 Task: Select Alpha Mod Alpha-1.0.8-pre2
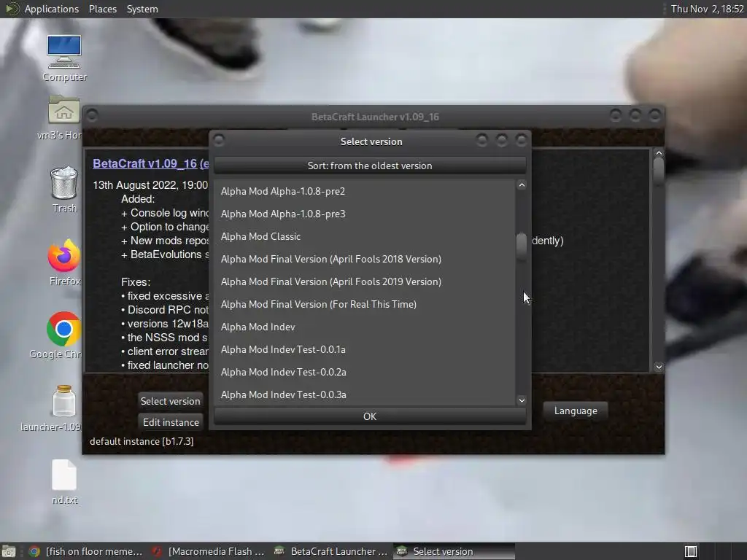click(365, 191)
